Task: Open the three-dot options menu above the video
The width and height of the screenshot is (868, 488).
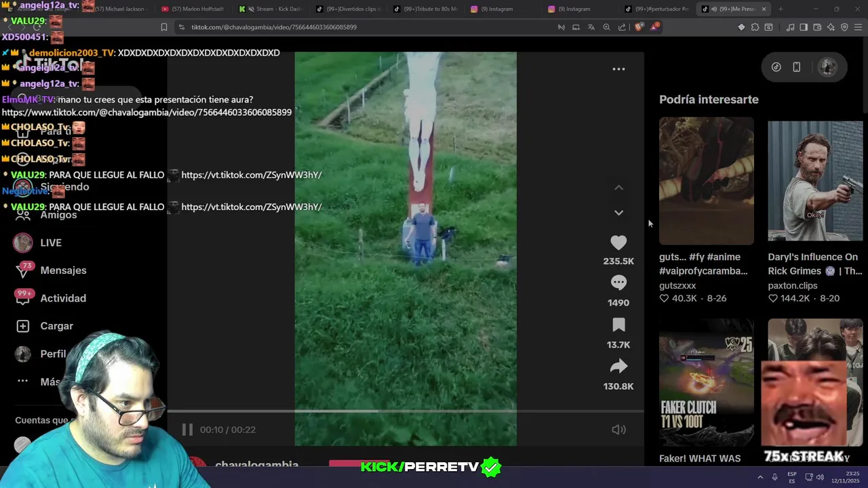Action: (618, 69)
